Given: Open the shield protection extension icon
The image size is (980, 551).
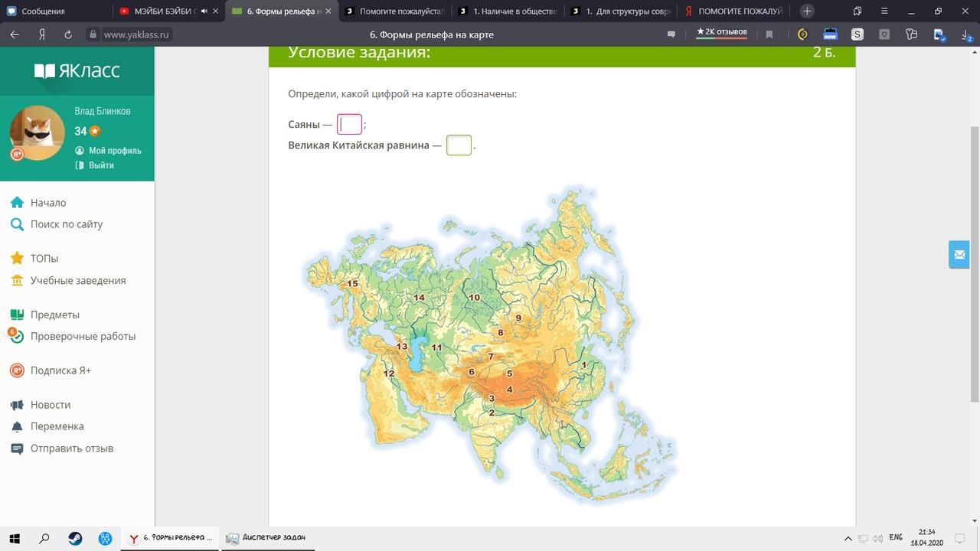Looking at the screenshot, I should click(x=884, y=34).
